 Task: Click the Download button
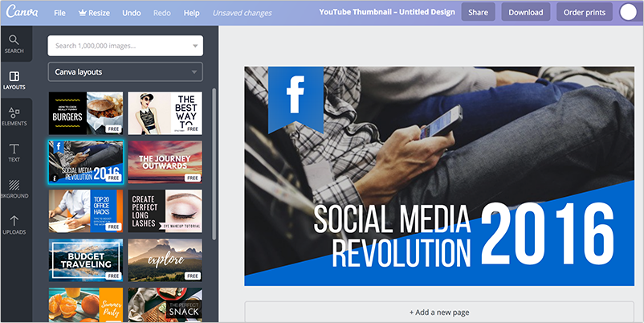[526, 12]
